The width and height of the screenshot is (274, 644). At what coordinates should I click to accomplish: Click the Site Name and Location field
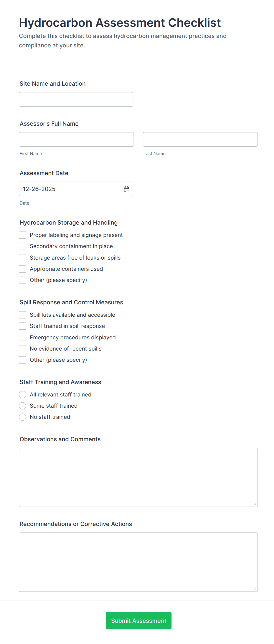(x=76, y=99)
